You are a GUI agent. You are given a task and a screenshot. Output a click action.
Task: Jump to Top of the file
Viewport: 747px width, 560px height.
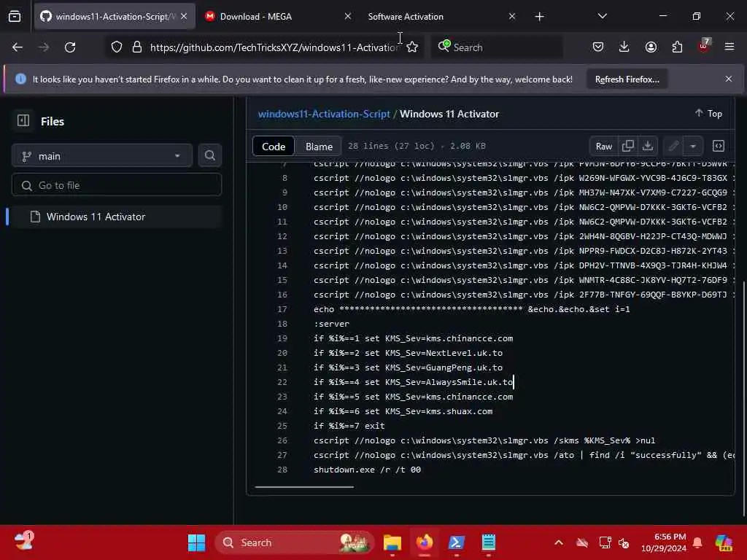(708, 113)
